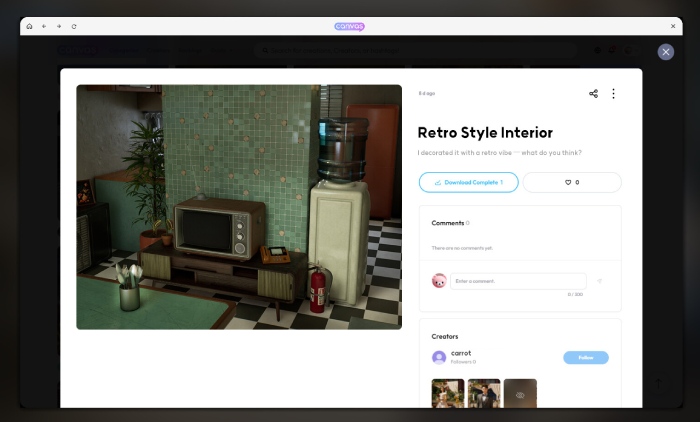Go back using the left arrow

point(44,26)
